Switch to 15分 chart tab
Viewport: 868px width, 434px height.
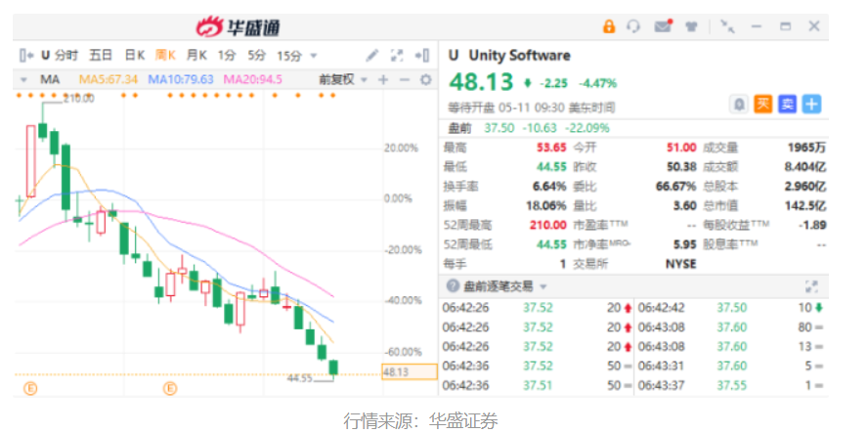(x=289, y=56)
